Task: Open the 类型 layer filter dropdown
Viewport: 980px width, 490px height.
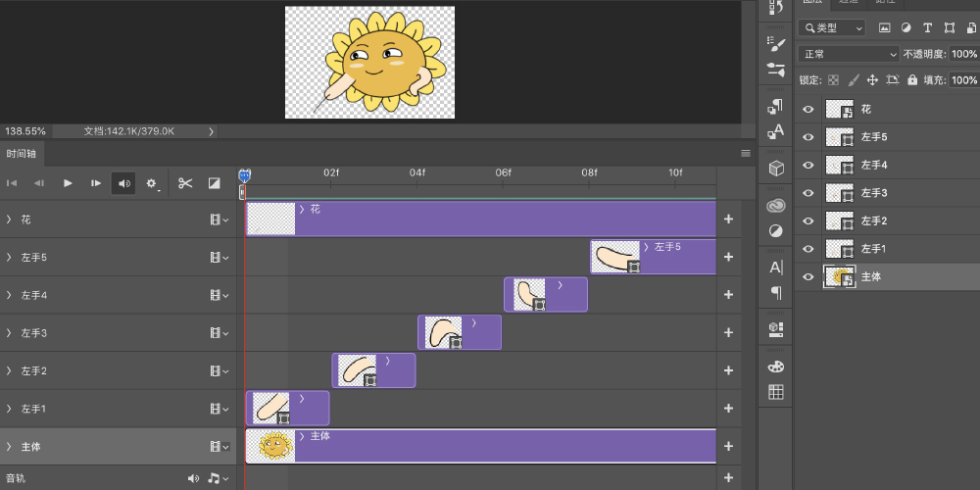Action: coord(832,27)
